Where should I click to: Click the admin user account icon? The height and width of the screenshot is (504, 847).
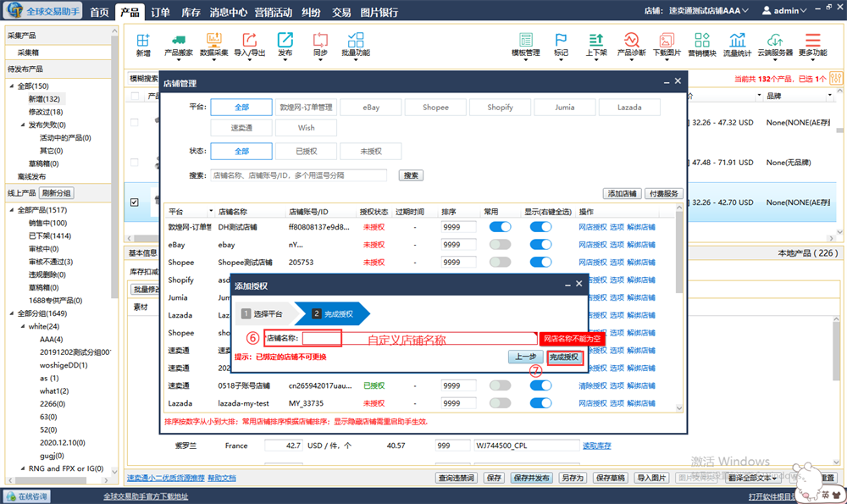(x=766, y=10)
